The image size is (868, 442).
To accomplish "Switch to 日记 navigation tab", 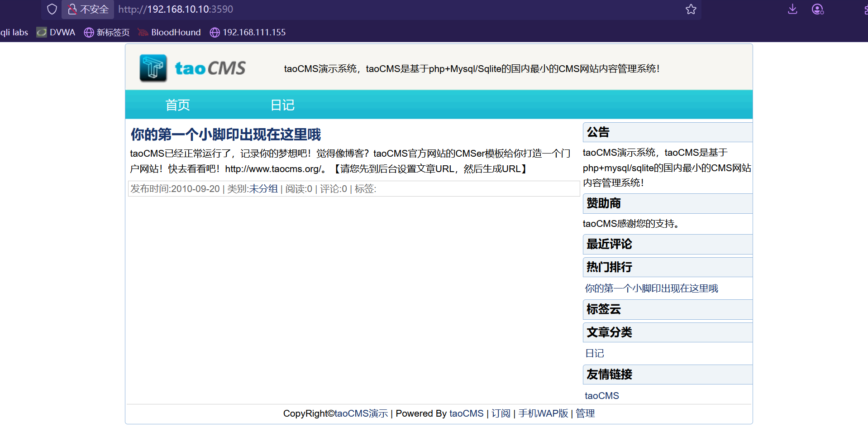I will (x=282, y=105).
